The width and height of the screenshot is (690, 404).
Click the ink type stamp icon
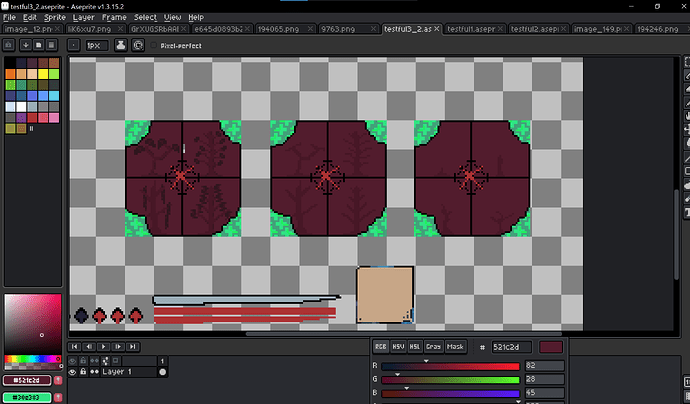pos(121,45)
